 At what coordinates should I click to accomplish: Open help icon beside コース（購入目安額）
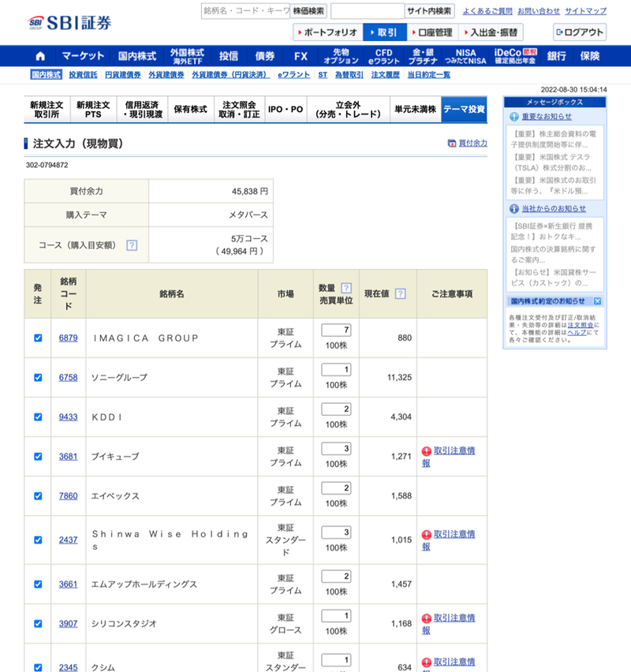132,245
